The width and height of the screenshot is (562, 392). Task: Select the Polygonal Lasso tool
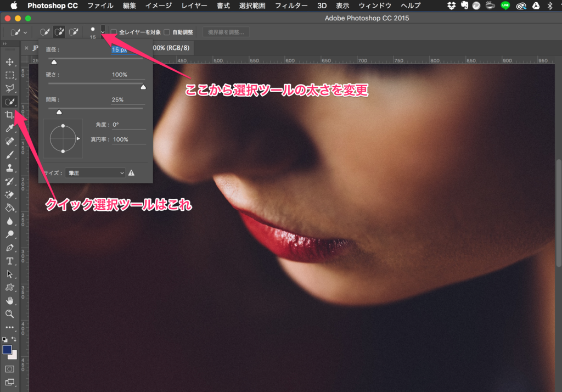pyautogui.click(x=10, y=88)
